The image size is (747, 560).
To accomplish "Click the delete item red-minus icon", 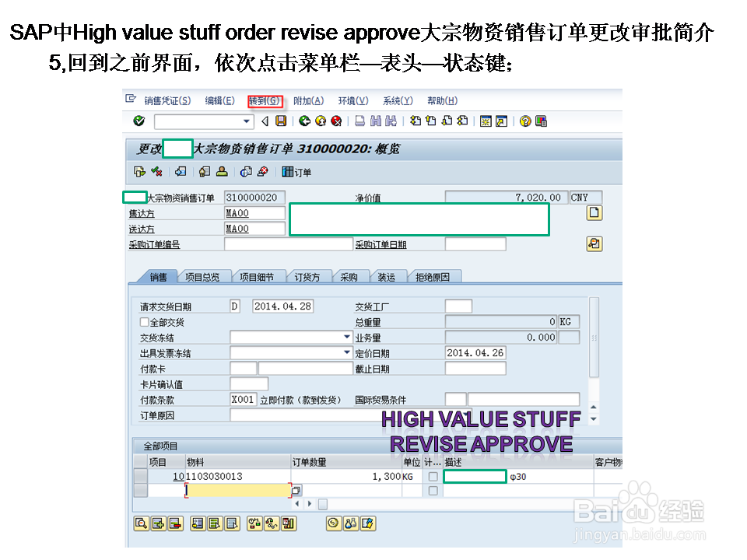I will click(x=175, y=523).
